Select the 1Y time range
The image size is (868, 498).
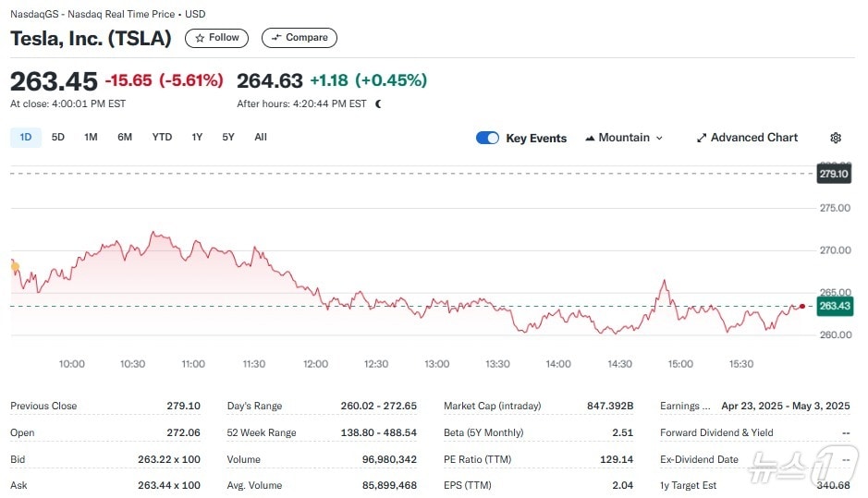pos(197,137)
